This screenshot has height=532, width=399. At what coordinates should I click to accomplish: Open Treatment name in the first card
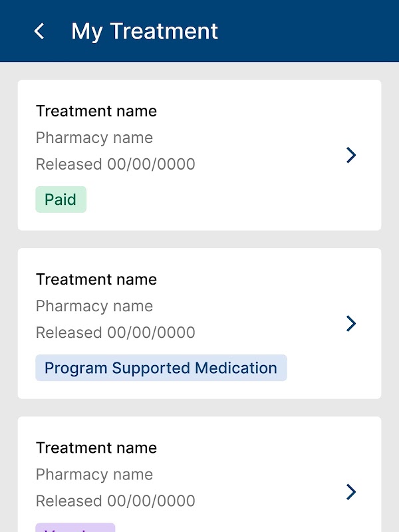pyautogui.click(x=96, y=111)
